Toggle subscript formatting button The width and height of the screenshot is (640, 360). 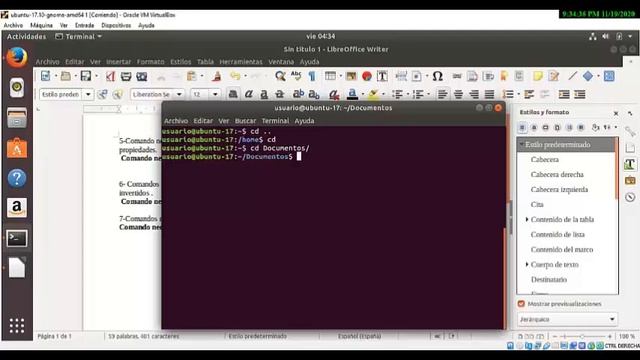coord(314,94)
